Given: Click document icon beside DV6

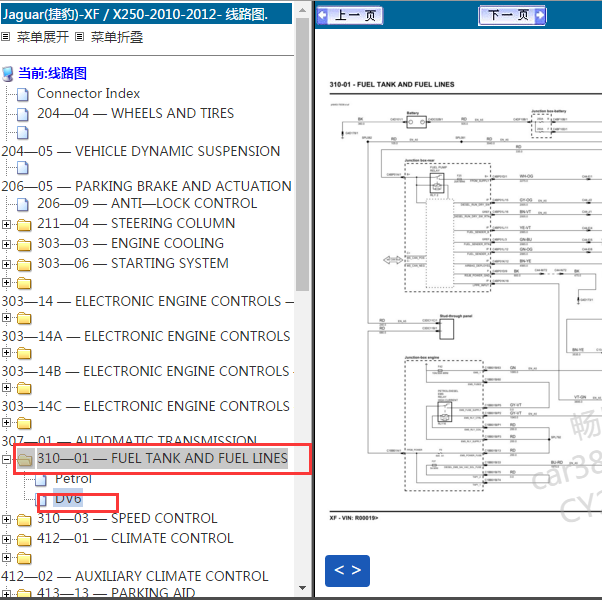Looking at the screenshot, I should click(x=41, y=499).
